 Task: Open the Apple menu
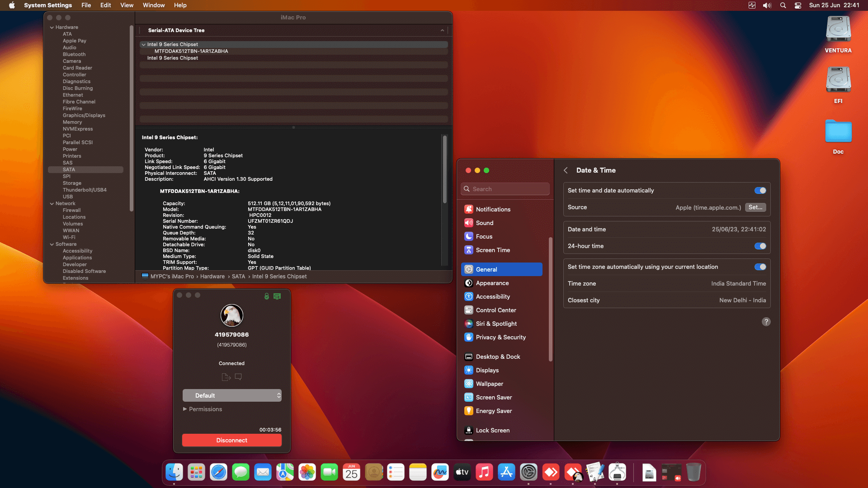[12, 5]
